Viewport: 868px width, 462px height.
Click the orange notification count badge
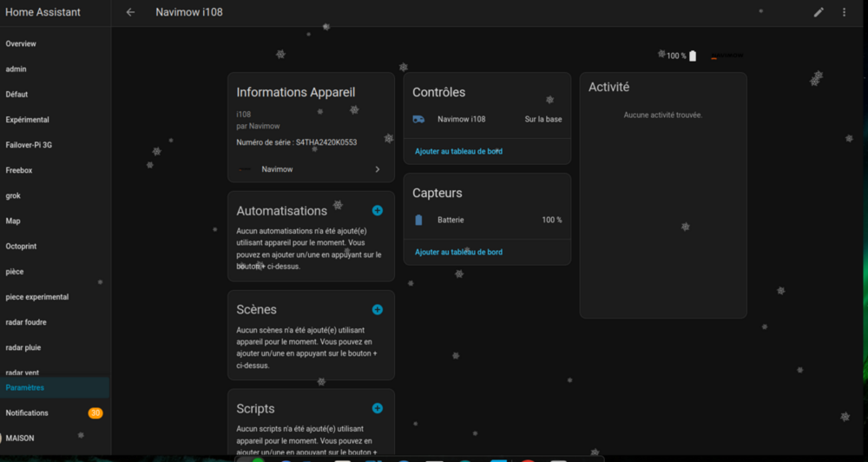(95, 413)
